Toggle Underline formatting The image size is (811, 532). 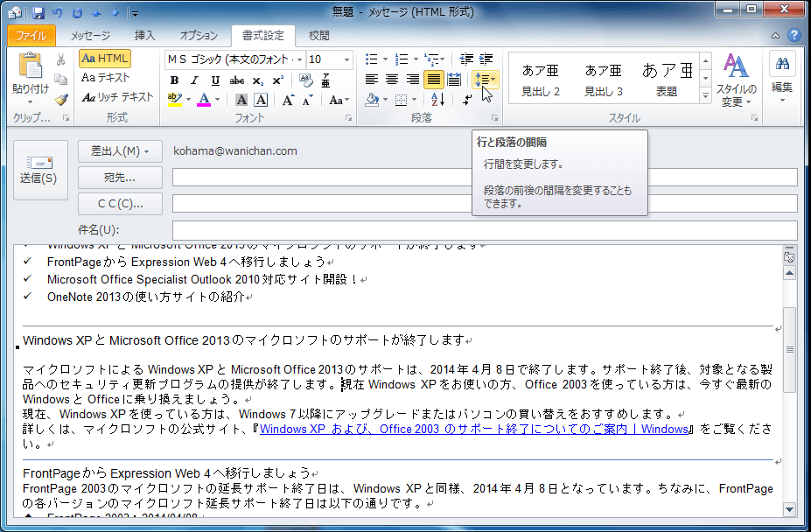[215, 80]
